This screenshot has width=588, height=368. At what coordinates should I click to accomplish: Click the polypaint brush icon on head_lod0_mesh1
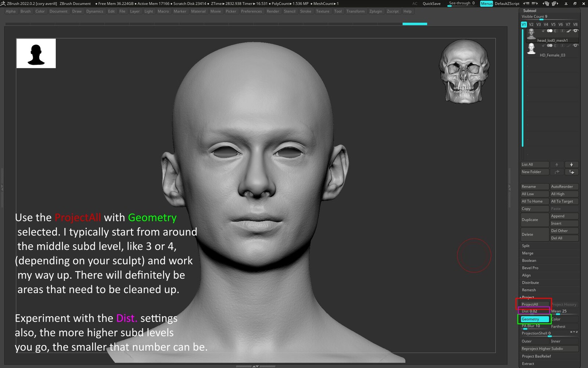pos(569,31)
